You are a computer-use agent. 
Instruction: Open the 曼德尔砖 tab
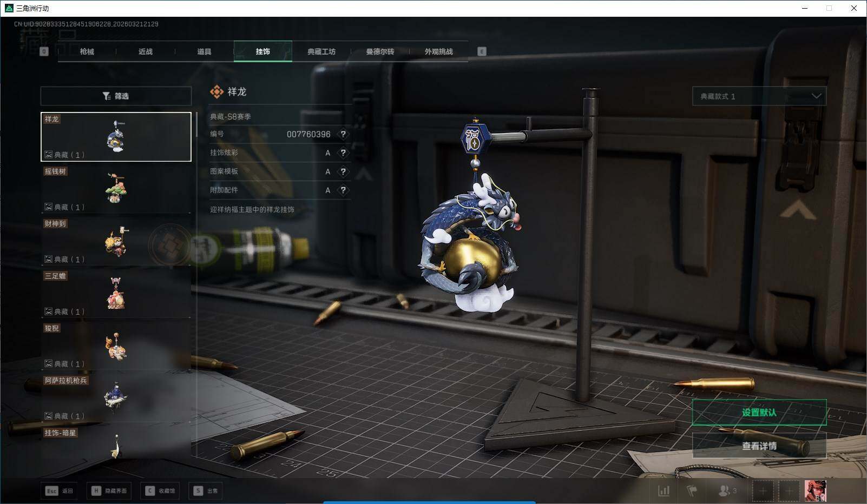pyautogui.click(x=380, y=51)
